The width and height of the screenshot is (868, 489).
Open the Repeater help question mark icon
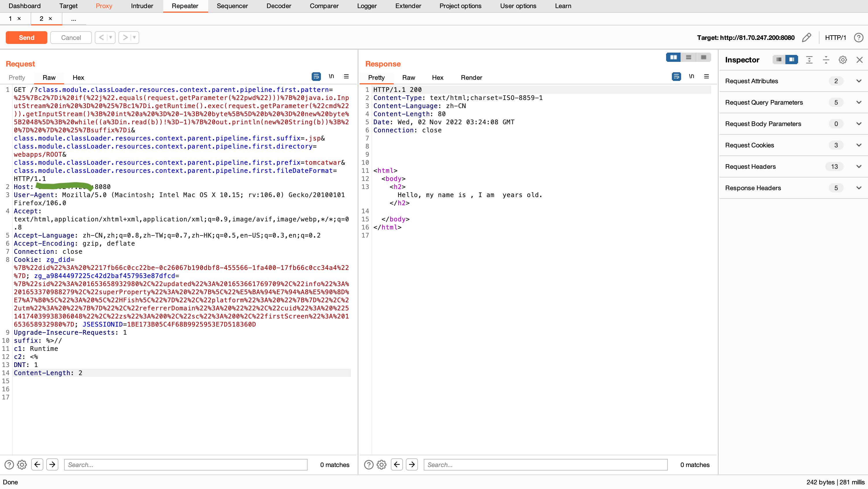[858, 38]
